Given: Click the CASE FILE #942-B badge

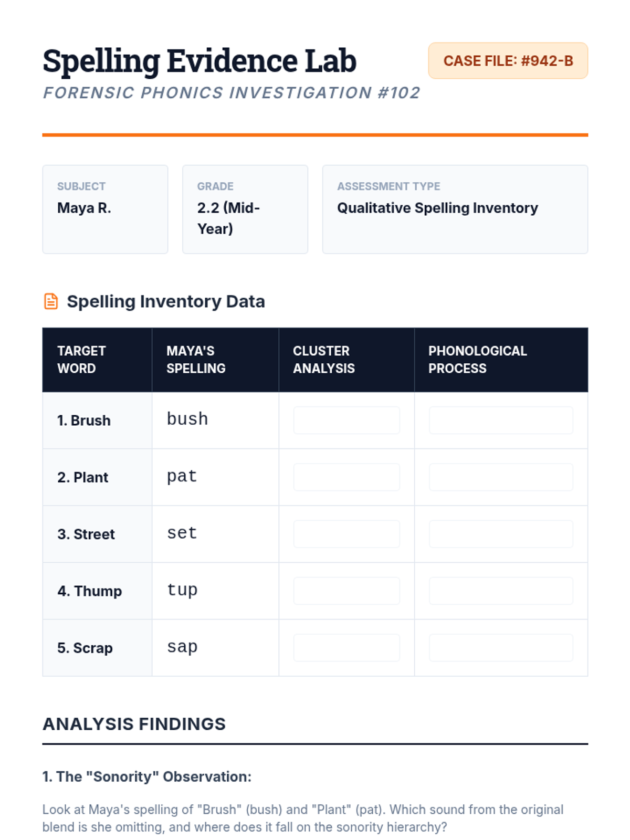Looking at the screenshot, I should (508, 61).
